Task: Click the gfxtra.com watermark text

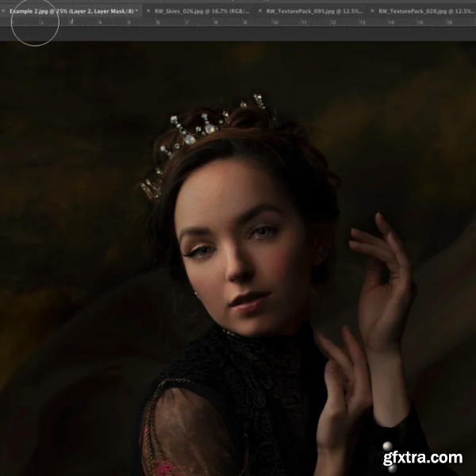Action: click(422, 458)
